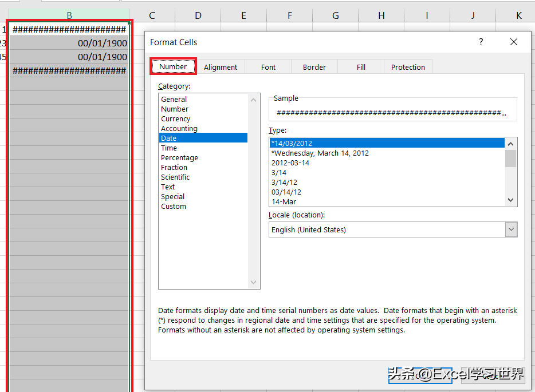Select column I header
This screenshot has width=535, height=392.
coord(427,15)
